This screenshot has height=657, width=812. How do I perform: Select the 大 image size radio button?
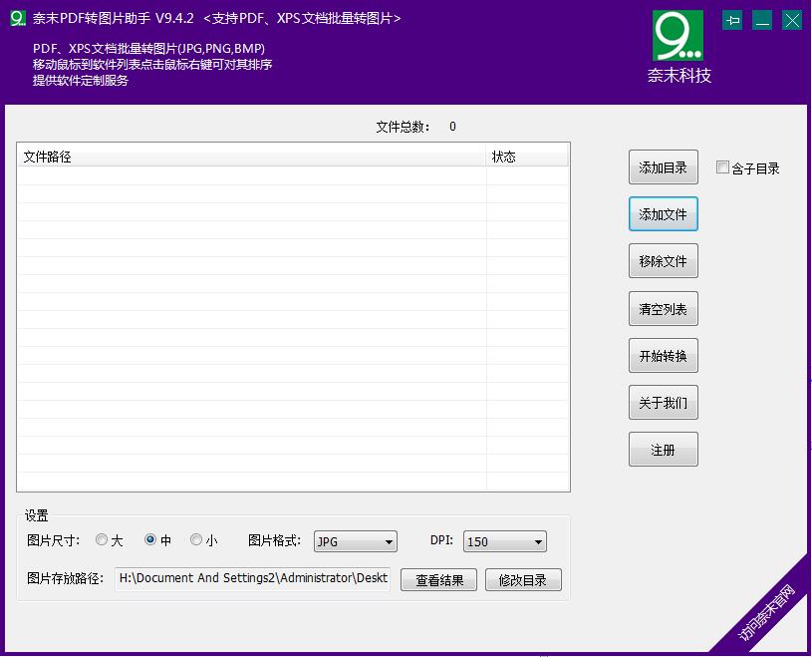(102, 540)
